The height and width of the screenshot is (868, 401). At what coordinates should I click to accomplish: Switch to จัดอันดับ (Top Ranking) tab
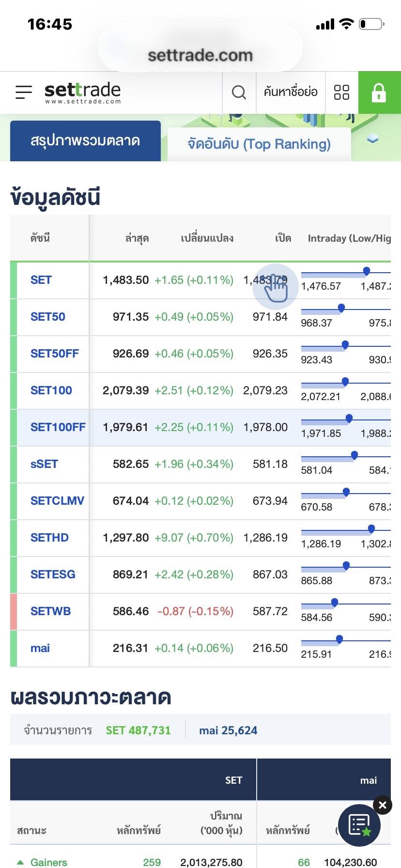pos(259,144)
